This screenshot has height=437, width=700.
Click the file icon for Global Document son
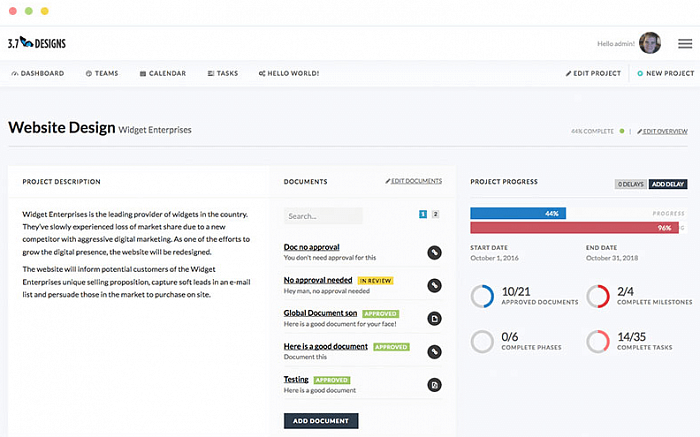pyautogui.click(x=434, y=319)
